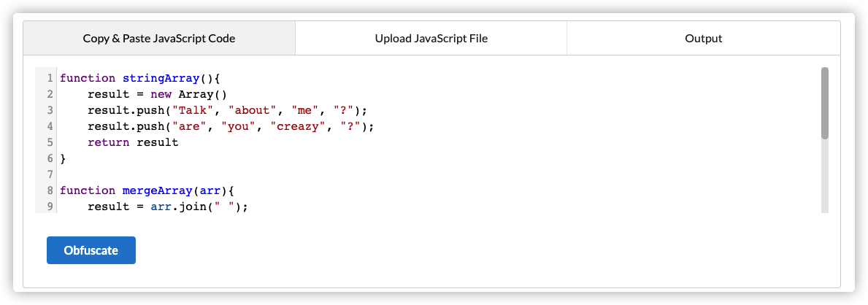Click the empty line 7 in the editor
Screen dimensions: 868x305
219,174
